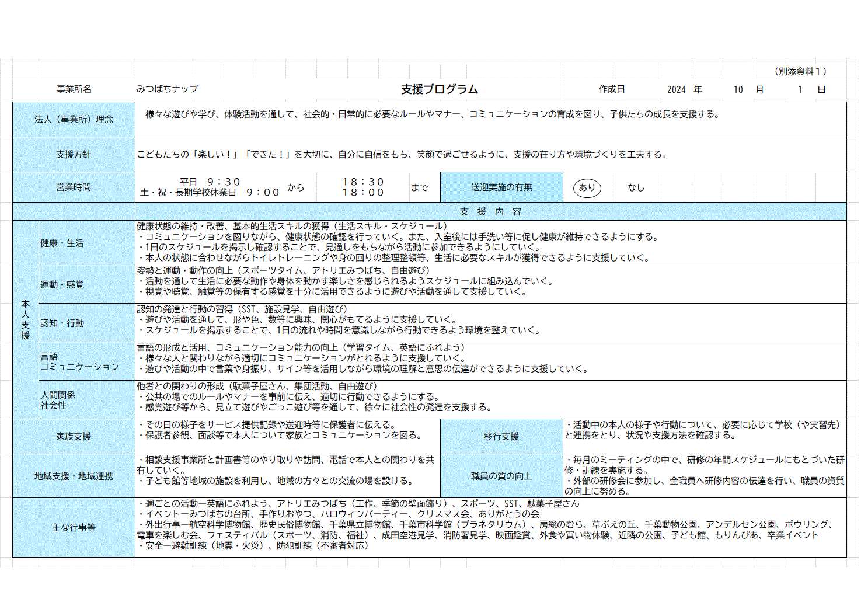Click the line 保護者参観、面談等で本人について
Viewport: 861px width, 616px height.
click(280, 436)
